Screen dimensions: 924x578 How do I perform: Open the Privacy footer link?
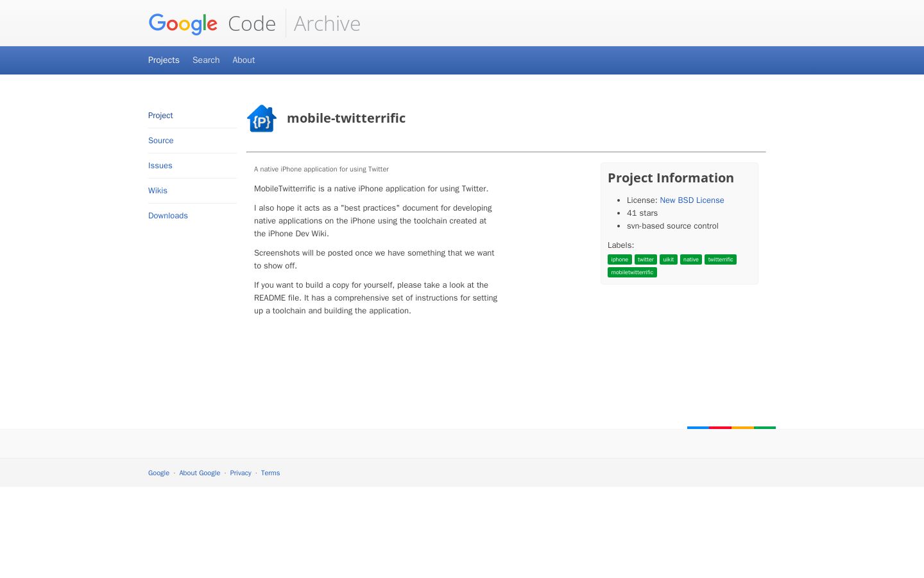click(241, 473)
